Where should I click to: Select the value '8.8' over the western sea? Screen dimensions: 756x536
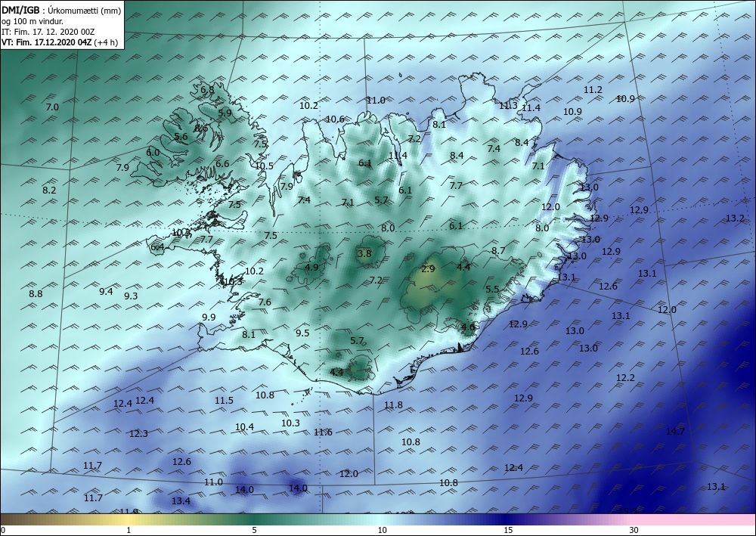tap(36, 293)
